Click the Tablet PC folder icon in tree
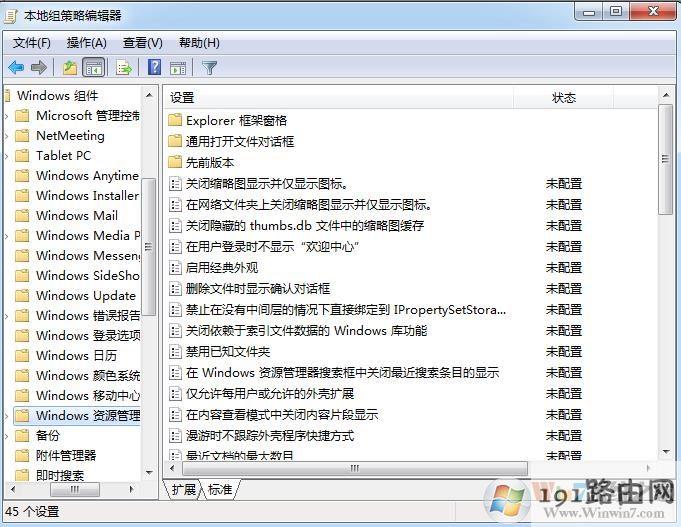 pyautogui.click(x=22, y=156)
